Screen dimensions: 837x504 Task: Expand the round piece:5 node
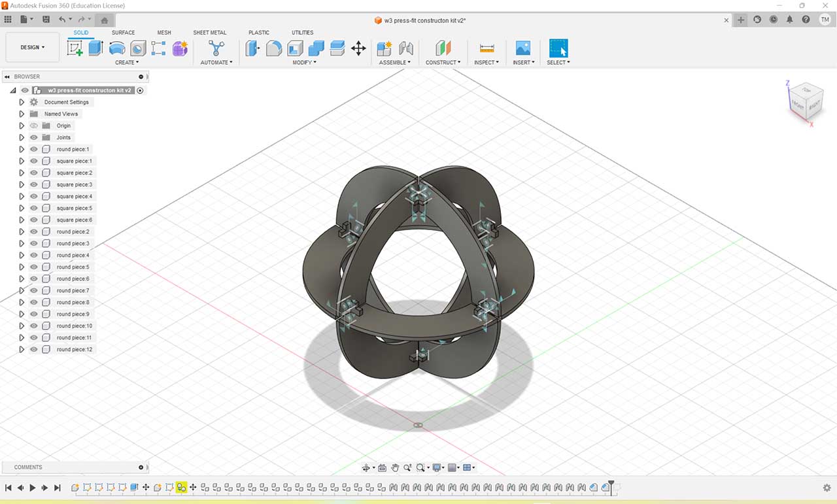coord(22,267)
